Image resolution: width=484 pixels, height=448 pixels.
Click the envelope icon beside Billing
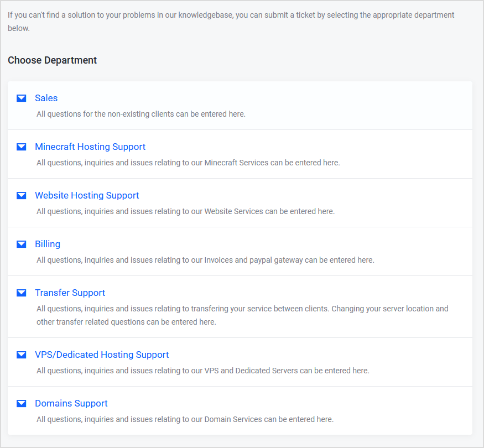[x=22, y=244]
